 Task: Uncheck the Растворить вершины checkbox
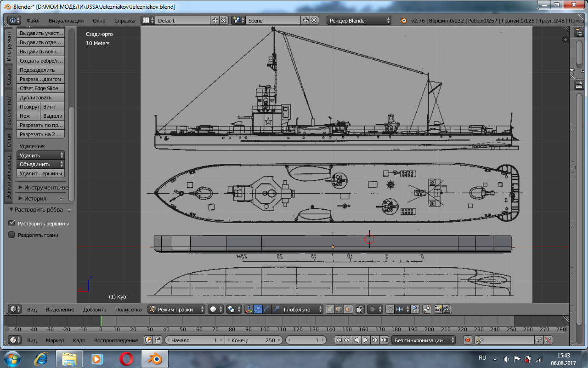[12, 224]
